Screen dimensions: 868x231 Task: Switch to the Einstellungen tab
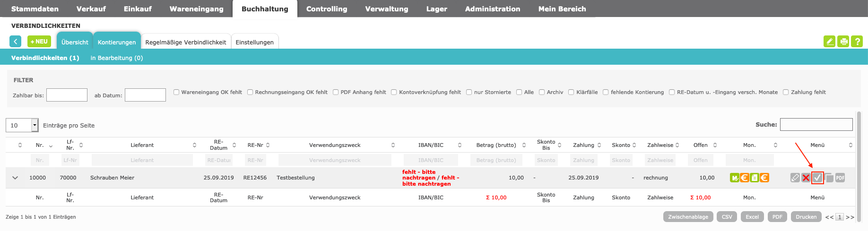coord(254,42)
